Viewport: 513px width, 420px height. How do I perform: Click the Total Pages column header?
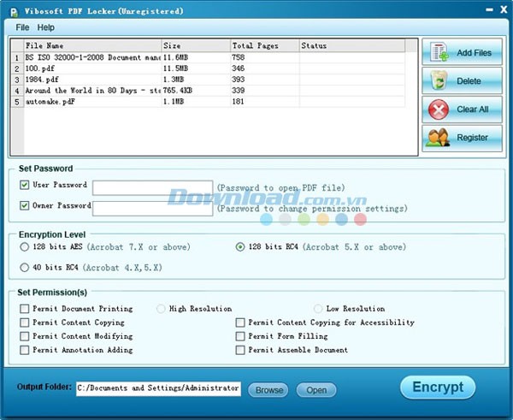265,45
